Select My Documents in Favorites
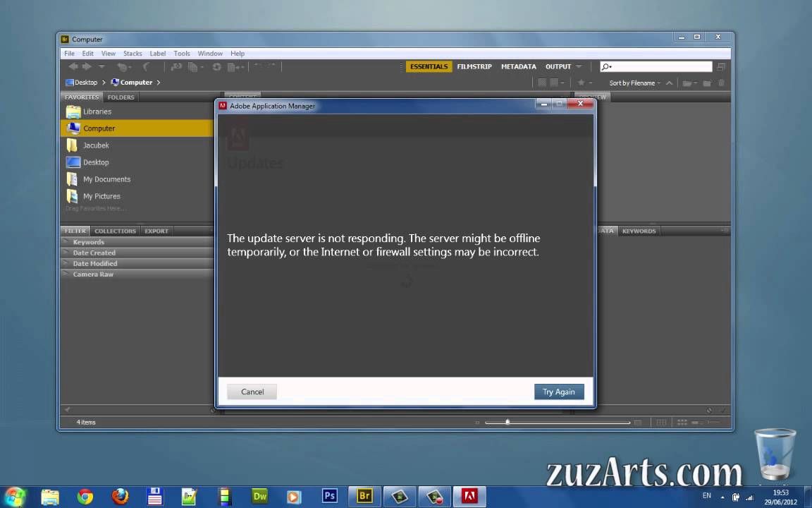Screen dimensions: 812x508 point(137,179)
